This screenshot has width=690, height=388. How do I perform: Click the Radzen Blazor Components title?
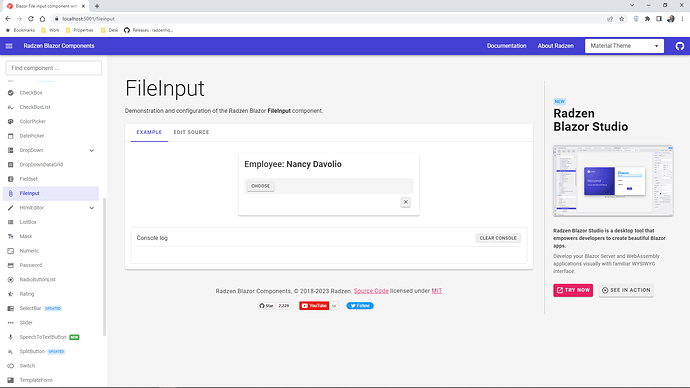tap(59, 46)
